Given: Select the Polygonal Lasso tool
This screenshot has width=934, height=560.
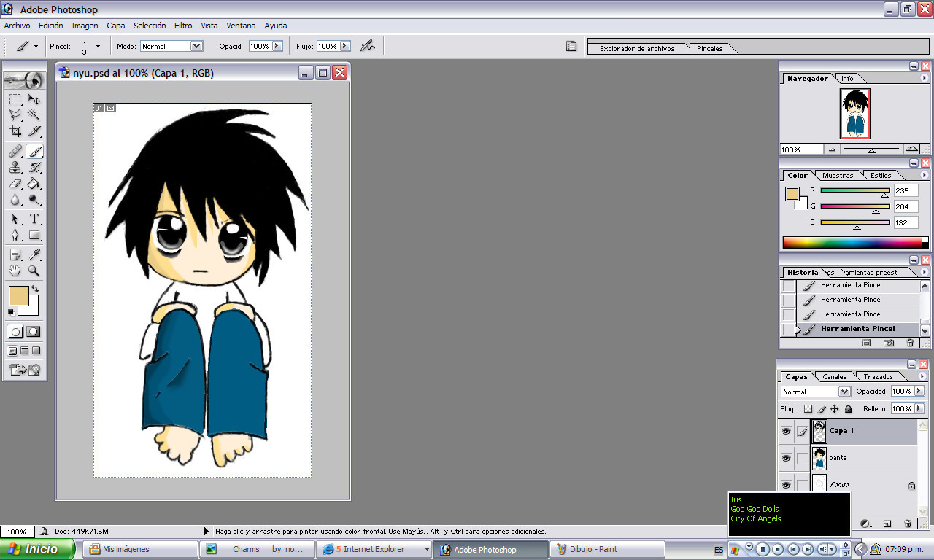Looking at the screenshot, I should click(15, 115).
